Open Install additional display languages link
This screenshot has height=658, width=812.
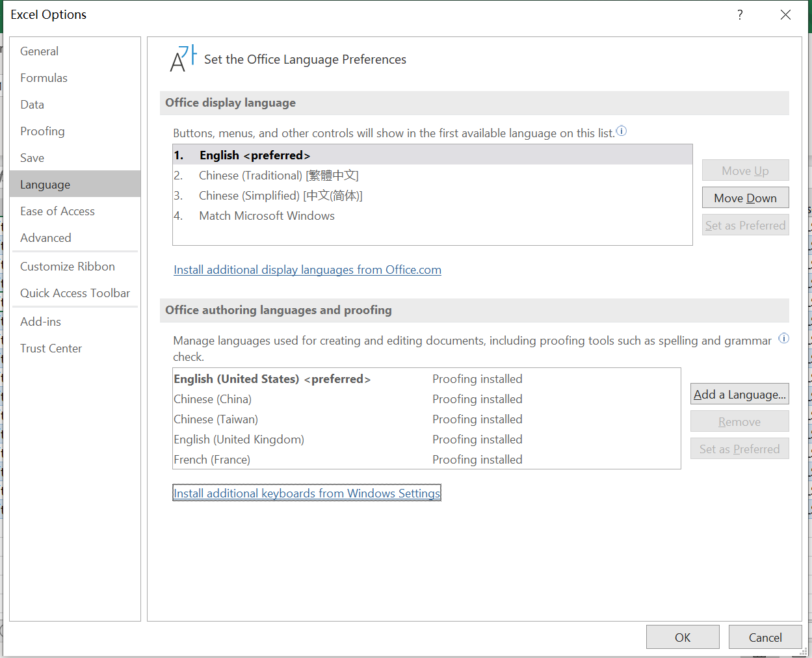click(308, 270)
